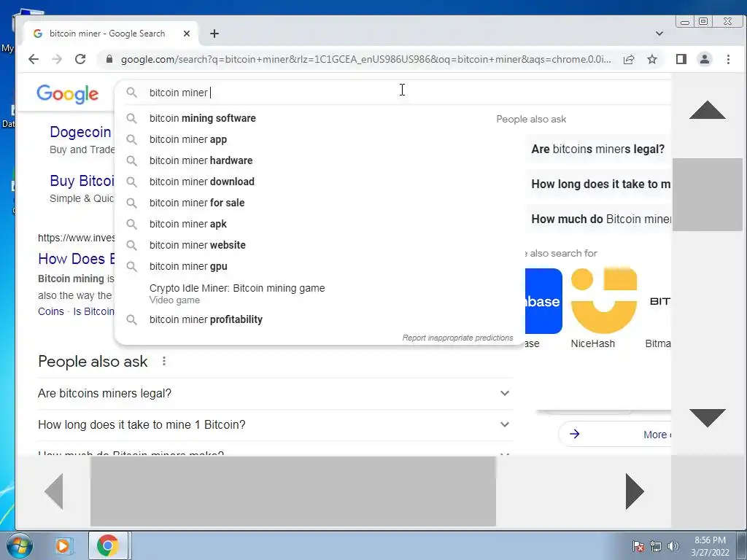Open the tab search chevron
The image size is (747, 560).
point(659,34)
